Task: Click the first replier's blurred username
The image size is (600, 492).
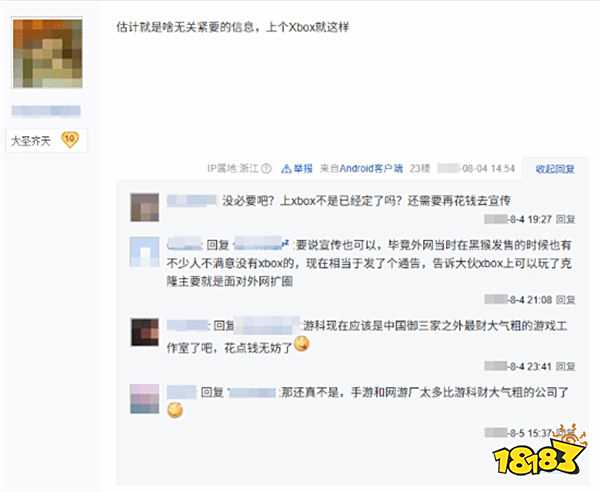Action: [x=192, y=201]
